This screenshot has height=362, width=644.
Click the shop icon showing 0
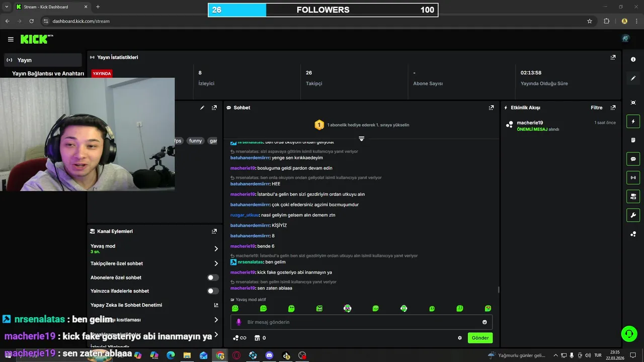[x=260, y=338]
